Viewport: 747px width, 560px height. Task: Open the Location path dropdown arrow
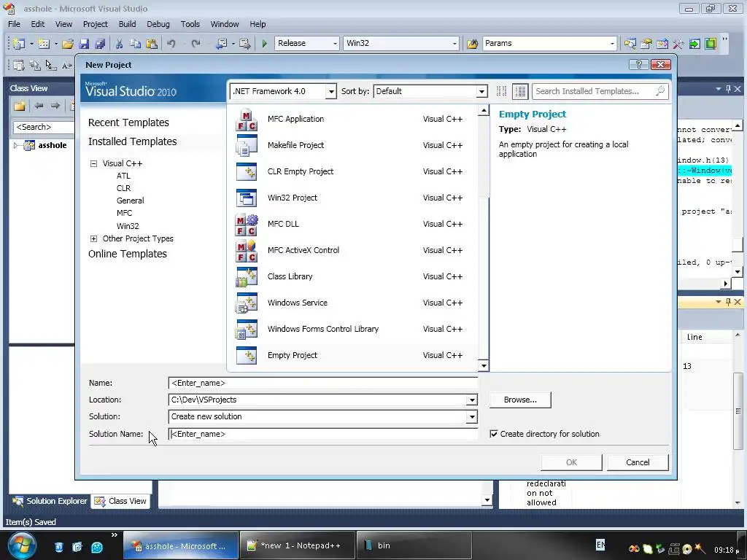[472, 400]
